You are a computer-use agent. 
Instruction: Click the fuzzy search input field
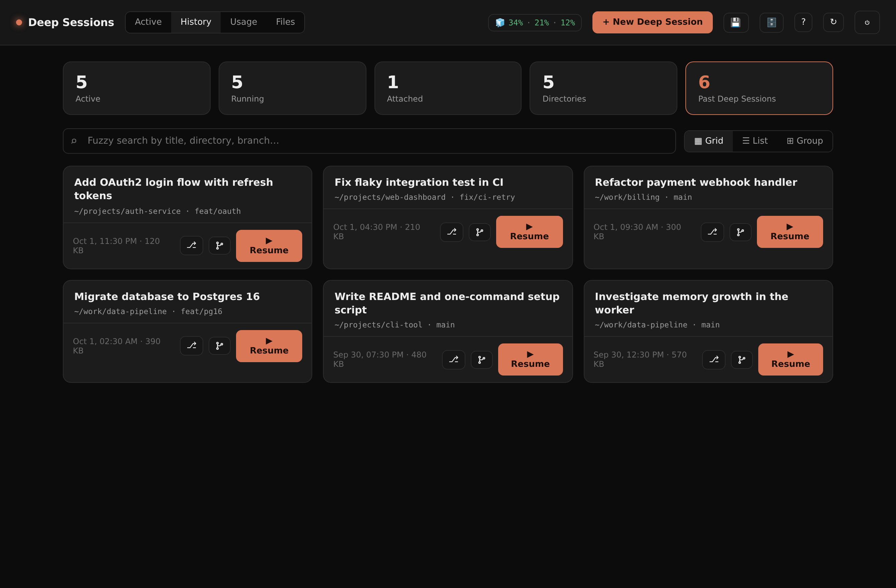point(369,141)
